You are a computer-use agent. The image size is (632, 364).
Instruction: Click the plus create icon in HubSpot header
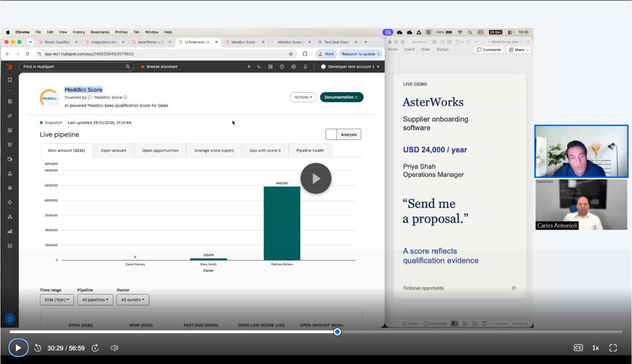[249, 67]
